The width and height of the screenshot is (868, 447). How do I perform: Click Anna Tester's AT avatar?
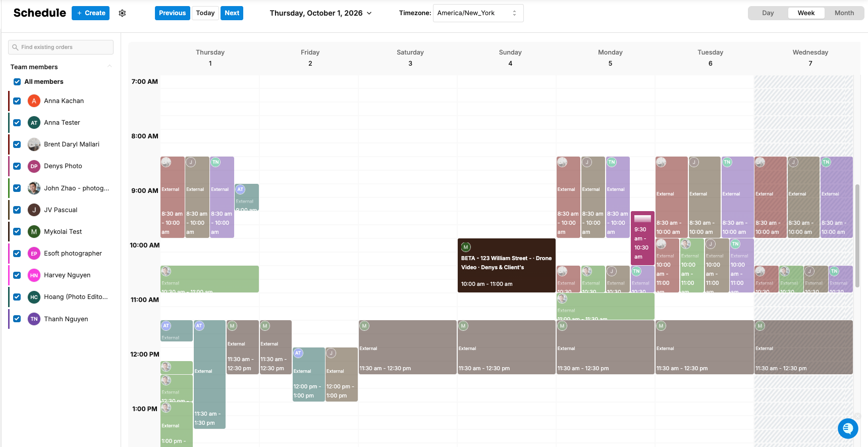34,123
